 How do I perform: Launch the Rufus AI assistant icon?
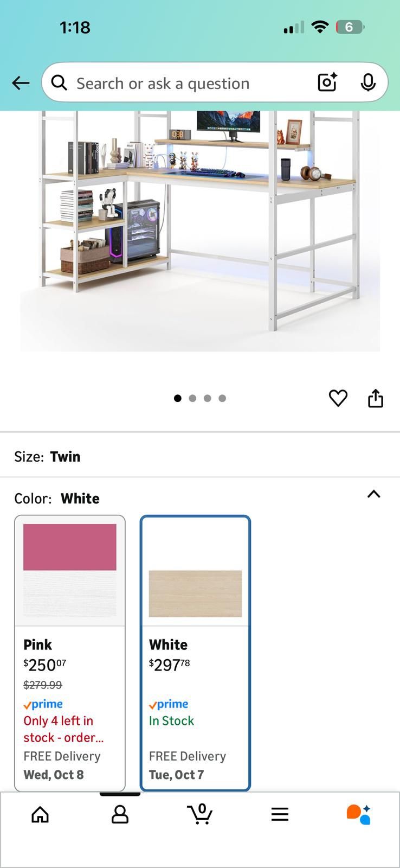pos(358,814)
